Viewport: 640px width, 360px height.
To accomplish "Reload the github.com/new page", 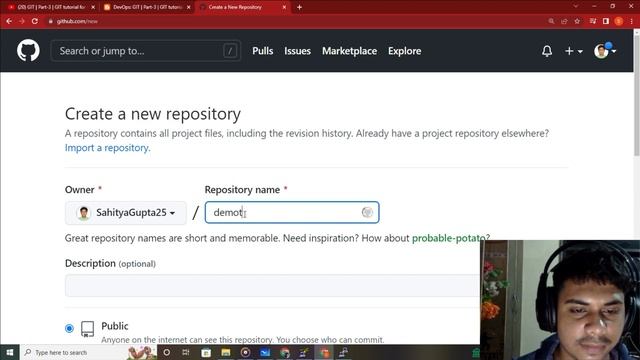I will tap(35, 21).
